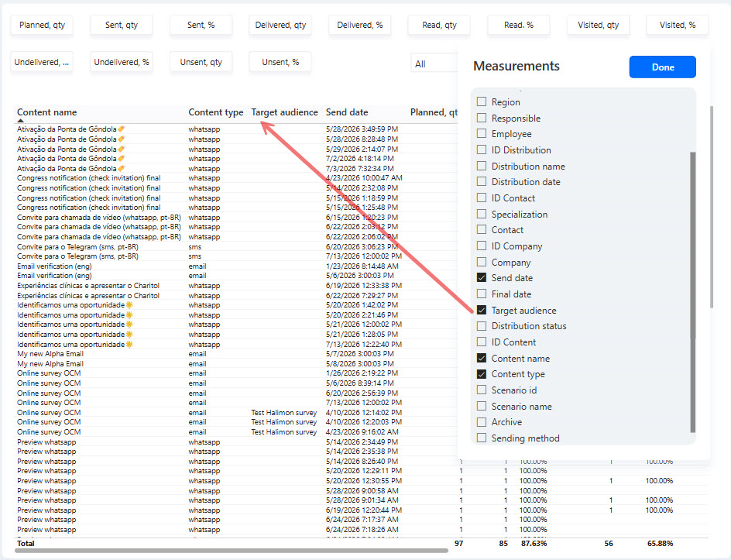Tick the ID Contact checkbox
Screen dimensions: 731x560
(x=482, y=198)
